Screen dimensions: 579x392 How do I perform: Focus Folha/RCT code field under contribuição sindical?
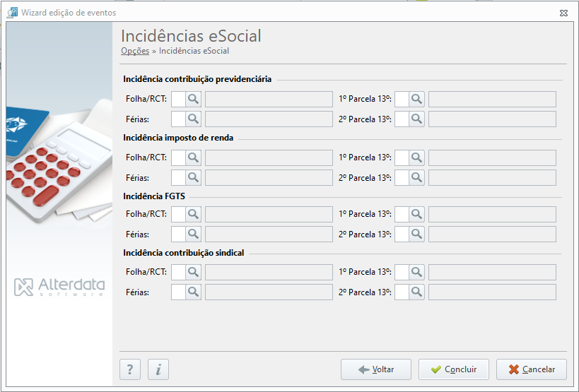(178, 272)
